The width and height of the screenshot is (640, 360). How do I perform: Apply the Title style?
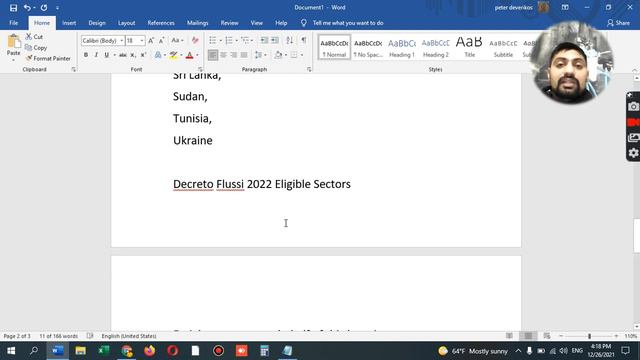pyautogui.click(x=469, y=48)
